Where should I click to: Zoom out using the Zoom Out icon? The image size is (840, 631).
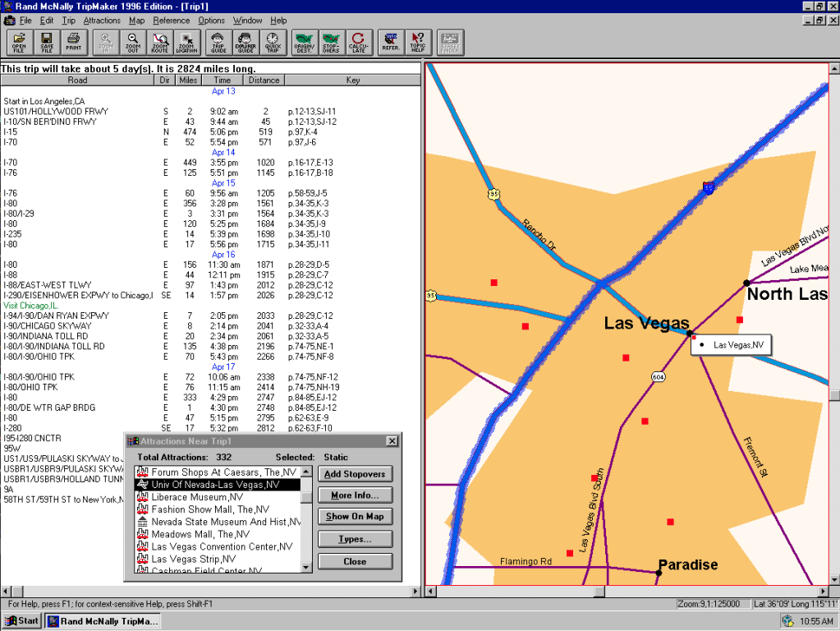pyautogui.click(x=133, y=41)
